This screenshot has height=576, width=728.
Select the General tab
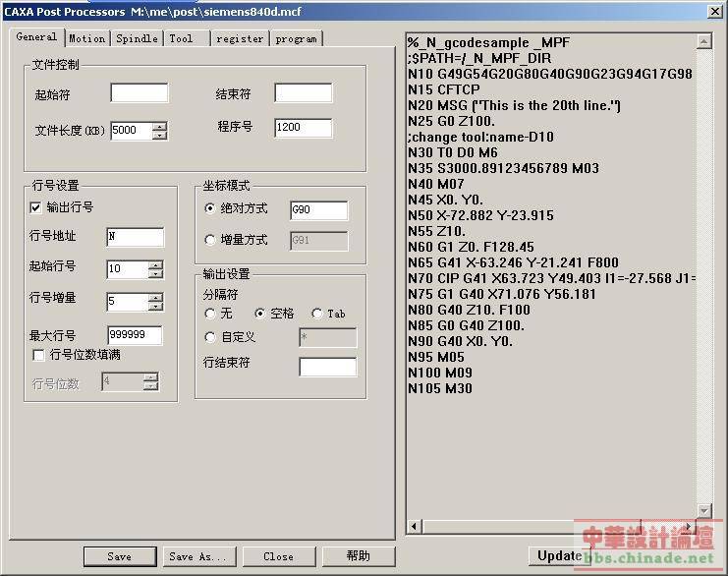[x=36, y=36]
